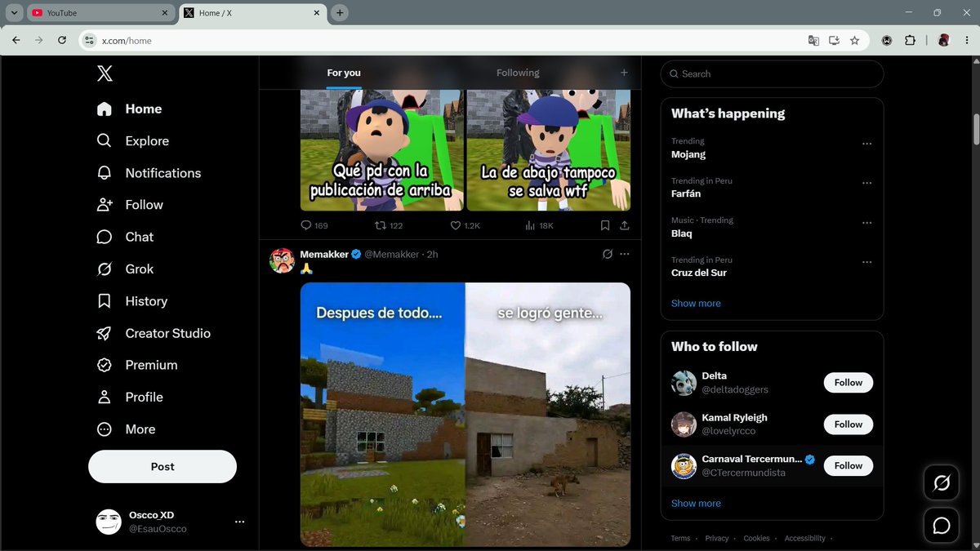The image size is (980, 551).
Task: Click the share icon below the top post
Action: 625,225
